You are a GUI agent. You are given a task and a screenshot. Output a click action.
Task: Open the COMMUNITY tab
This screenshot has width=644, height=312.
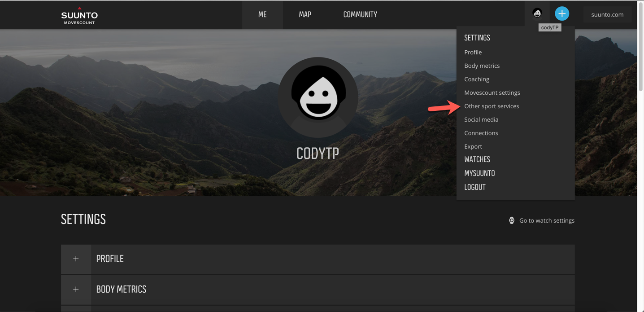360,14
